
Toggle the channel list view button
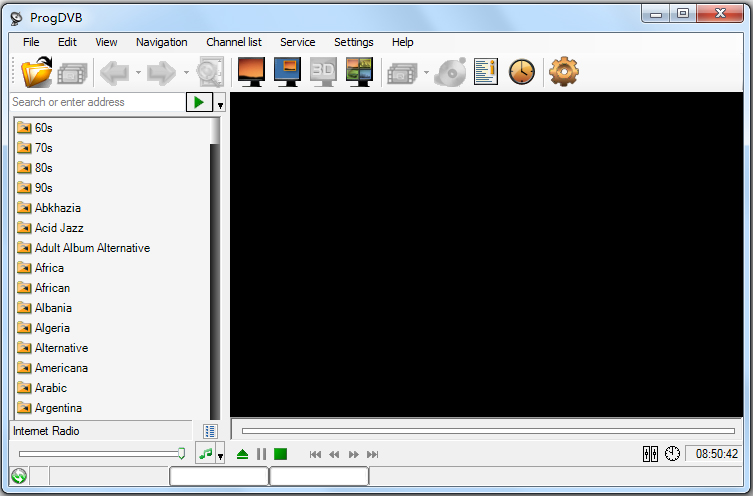(x=210, y=431)
